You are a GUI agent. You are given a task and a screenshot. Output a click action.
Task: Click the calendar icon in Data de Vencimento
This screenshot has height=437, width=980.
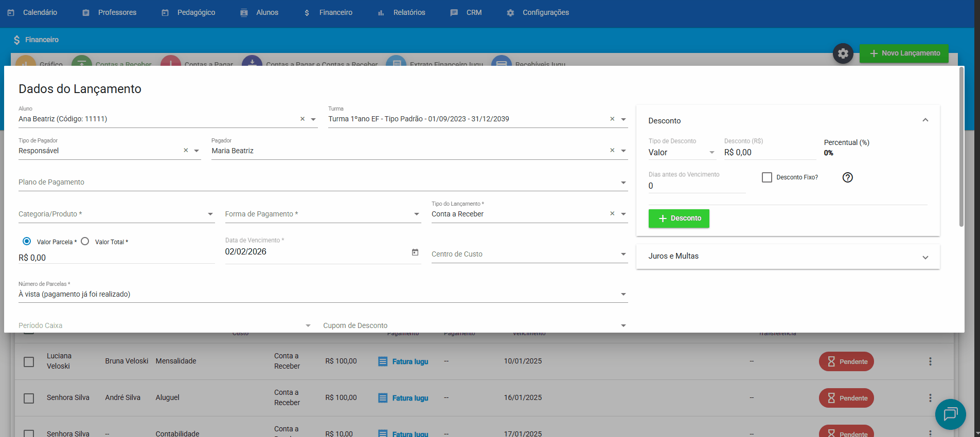pos(415,252)
